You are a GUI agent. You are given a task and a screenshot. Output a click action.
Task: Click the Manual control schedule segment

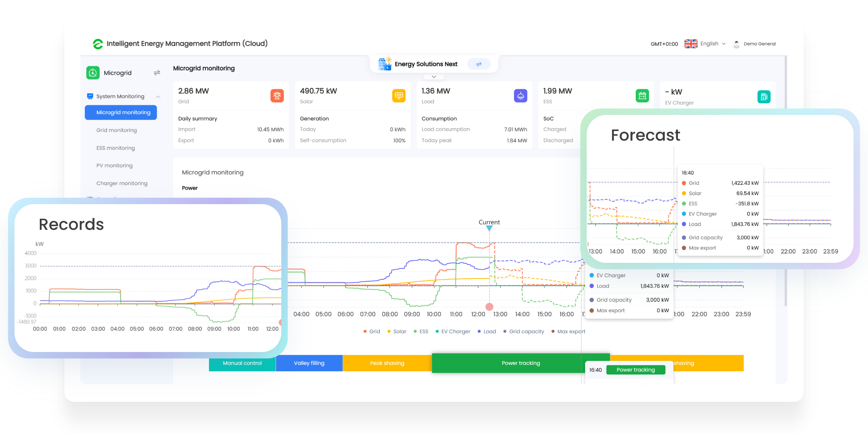[x=242, y=363]
